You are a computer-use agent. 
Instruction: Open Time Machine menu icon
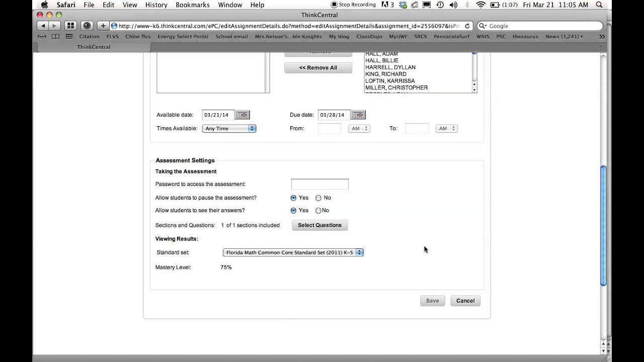coord(440,5)
